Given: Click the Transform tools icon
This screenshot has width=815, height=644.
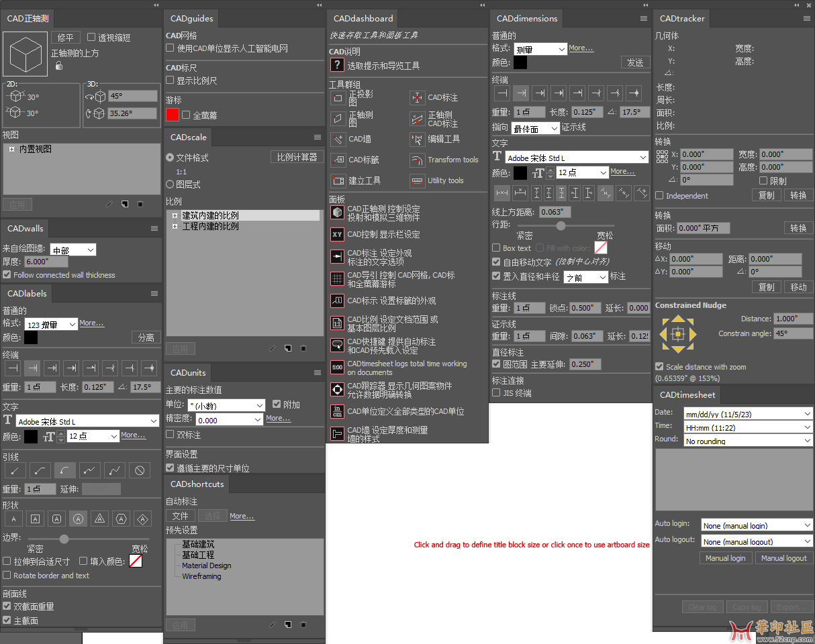Looking at the screenshot, I should (x=417, y=160).
